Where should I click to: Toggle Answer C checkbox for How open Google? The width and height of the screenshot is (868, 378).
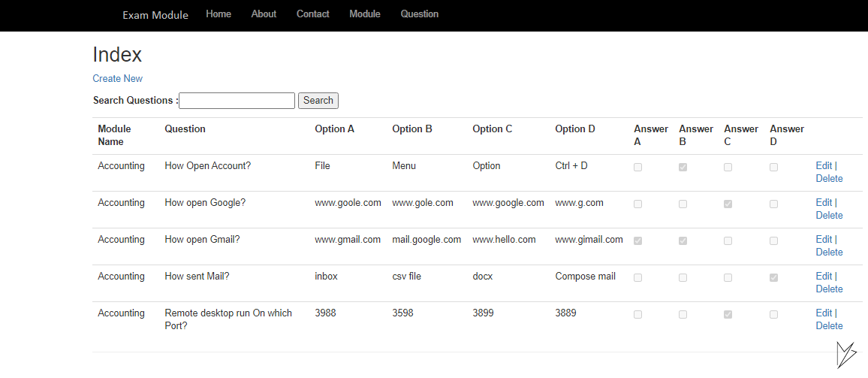tap(728, 204)
